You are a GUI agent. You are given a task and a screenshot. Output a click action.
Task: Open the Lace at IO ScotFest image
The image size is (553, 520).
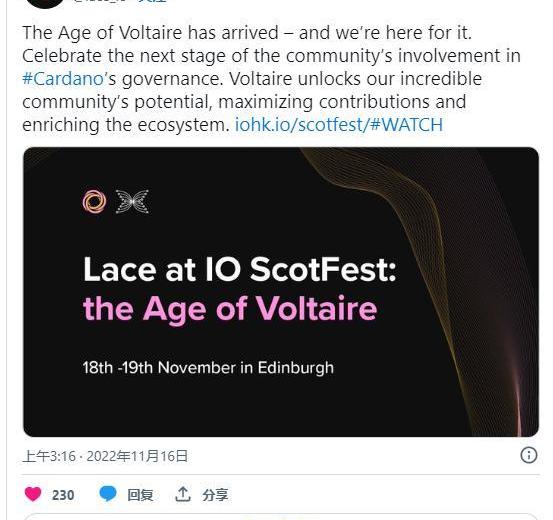click(x=281, y=292)
